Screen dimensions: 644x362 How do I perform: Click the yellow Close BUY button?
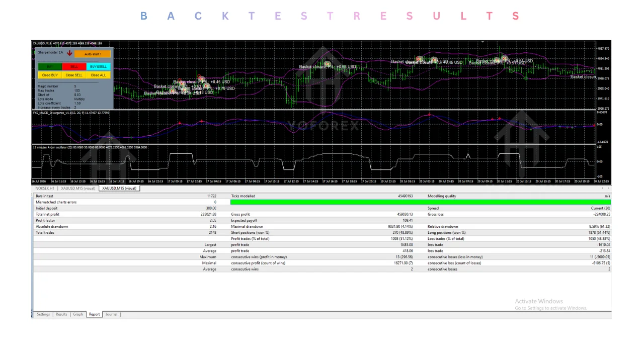pyautogui.click(x=50, y=75)
